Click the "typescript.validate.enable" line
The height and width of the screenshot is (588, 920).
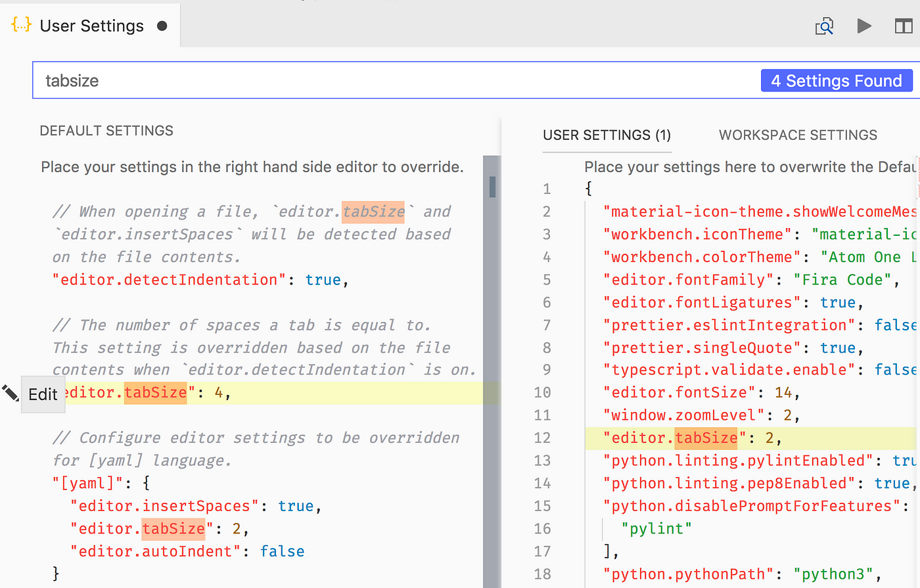coord(760,370)
